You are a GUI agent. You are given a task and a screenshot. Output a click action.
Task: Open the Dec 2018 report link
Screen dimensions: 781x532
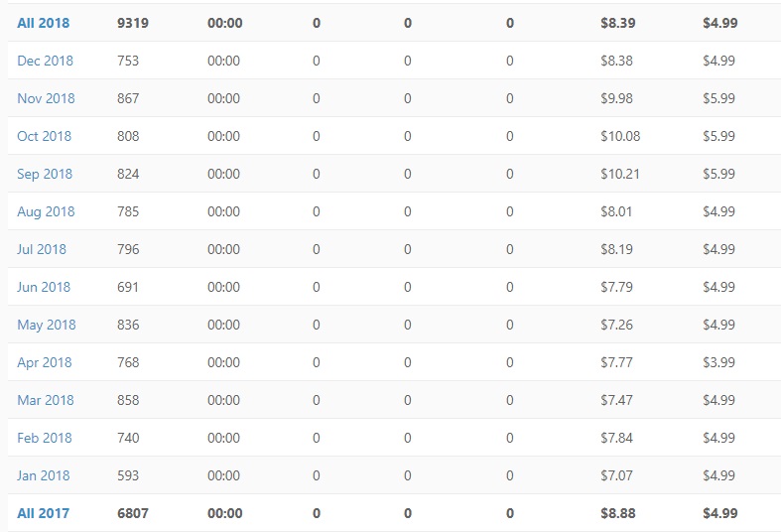[45, 61]
